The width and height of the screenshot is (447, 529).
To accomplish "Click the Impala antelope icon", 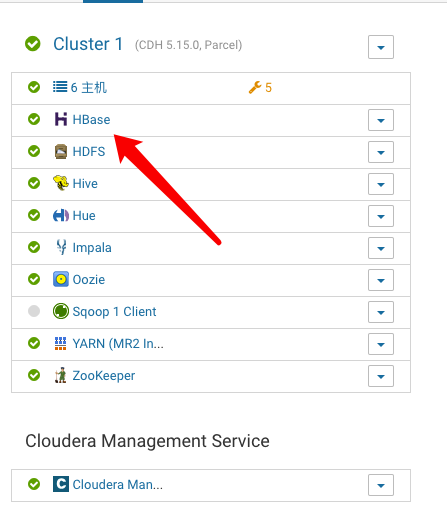I will [x=61, y=247].
